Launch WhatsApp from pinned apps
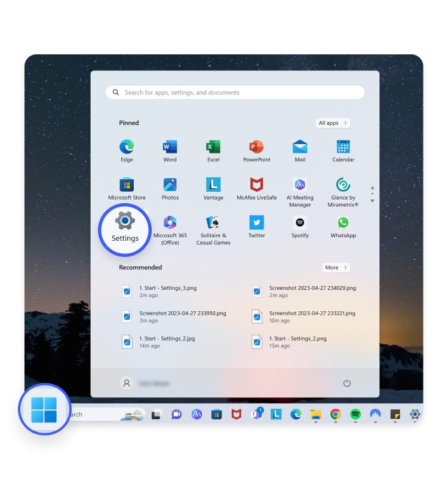This screenshot has height=478, width=448. point(343,226)
